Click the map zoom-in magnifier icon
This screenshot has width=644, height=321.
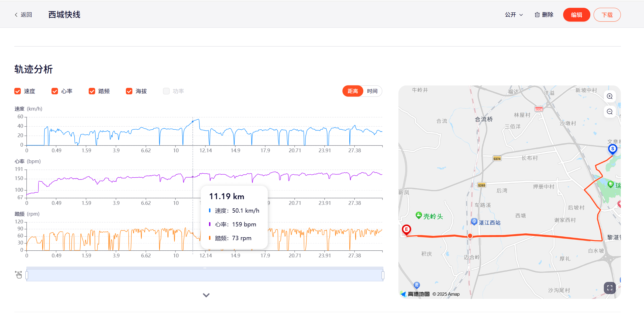coord(610,96)
